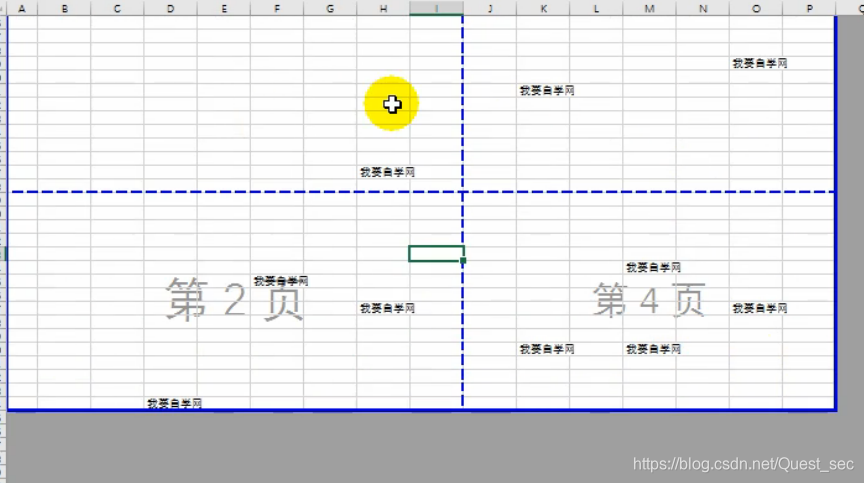
Task: Select highlighted column I header
Action: click(436, 8)
